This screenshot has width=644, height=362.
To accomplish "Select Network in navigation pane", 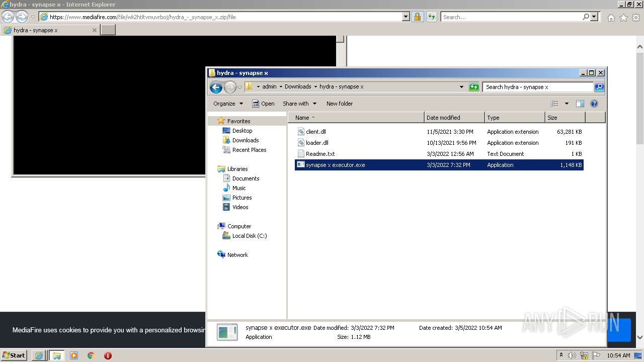I will coord(237,255).
